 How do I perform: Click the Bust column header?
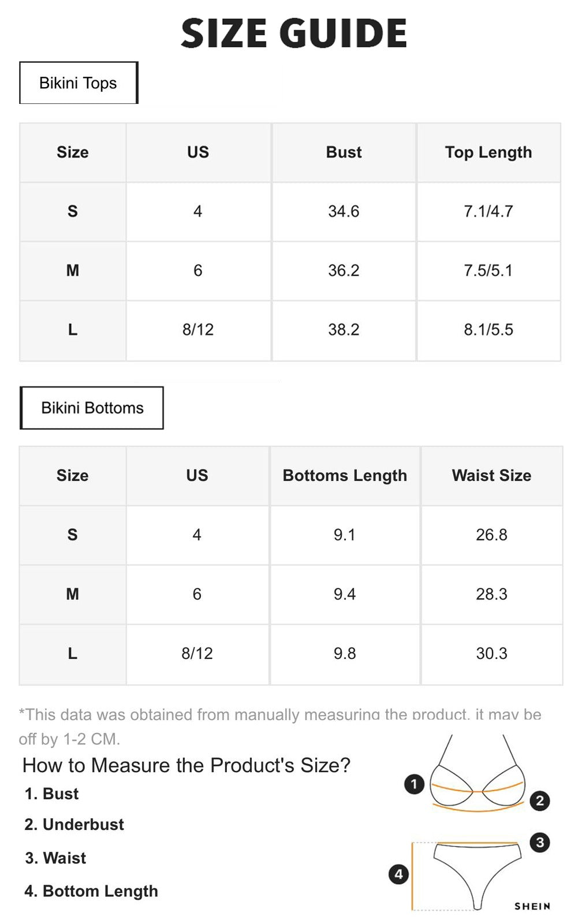344,152
